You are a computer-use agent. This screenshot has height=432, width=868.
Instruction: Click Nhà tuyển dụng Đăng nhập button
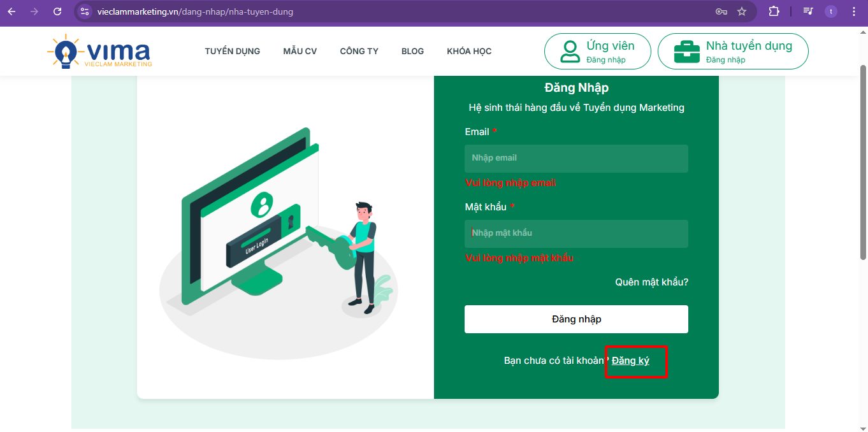pyautogui.click(x=733, y=52)
